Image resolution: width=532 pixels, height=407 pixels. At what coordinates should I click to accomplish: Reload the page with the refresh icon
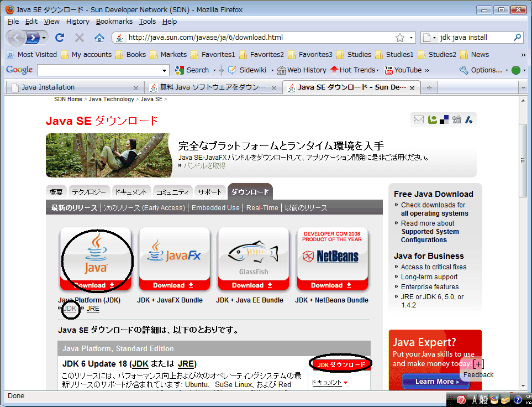click(60, 38)
